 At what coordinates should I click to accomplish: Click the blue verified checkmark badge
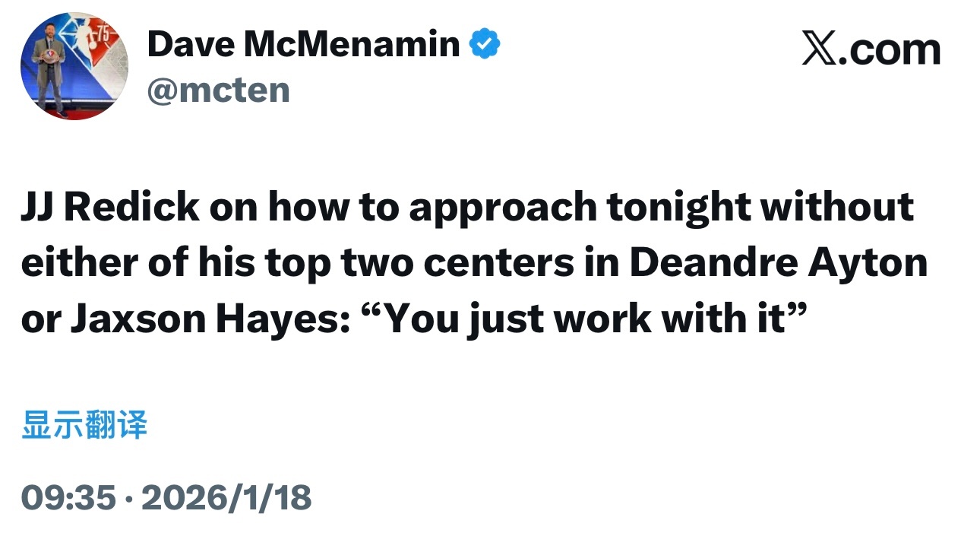point(484,45)
